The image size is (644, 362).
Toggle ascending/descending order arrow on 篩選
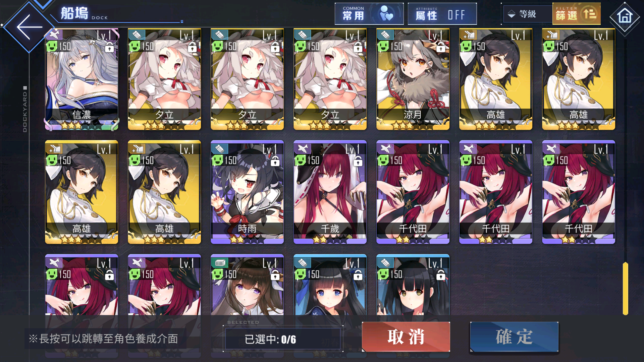coord(589,14)
